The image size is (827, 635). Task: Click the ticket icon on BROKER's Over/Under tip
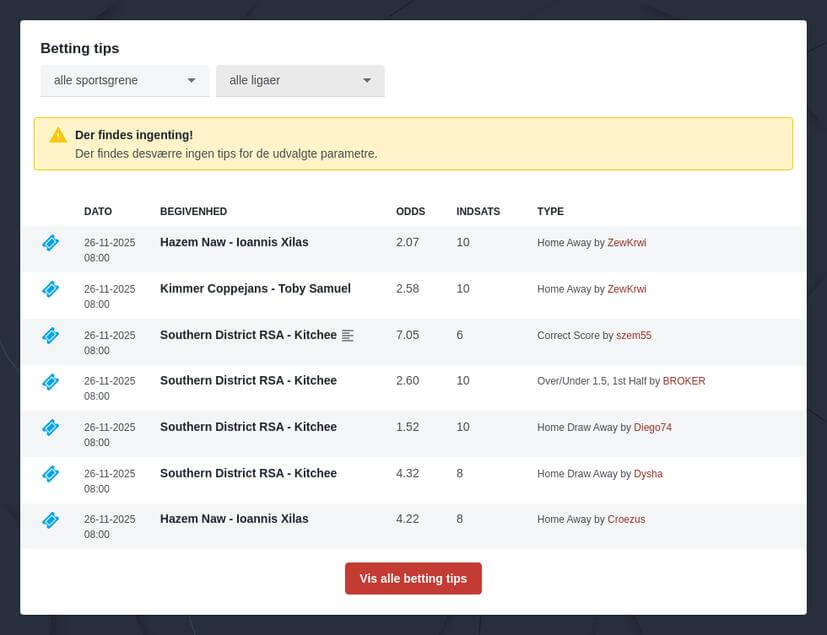tap(50, 381)
